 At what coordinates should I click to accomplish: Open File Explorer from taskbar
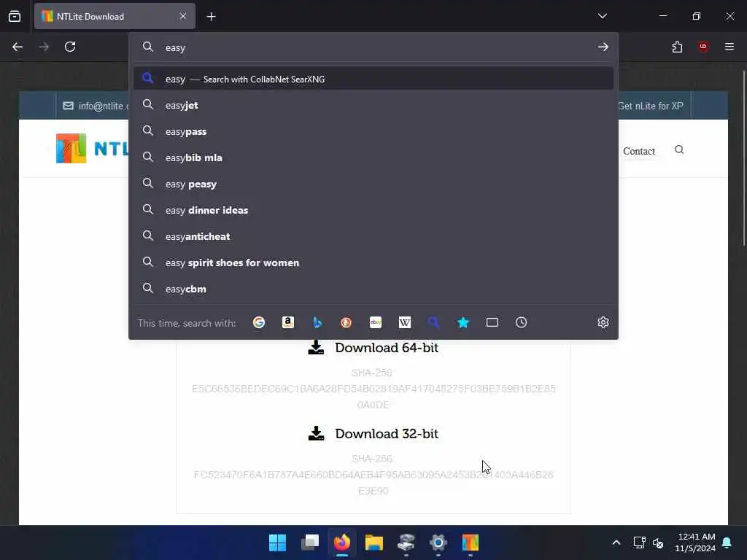tap(374, 542)
